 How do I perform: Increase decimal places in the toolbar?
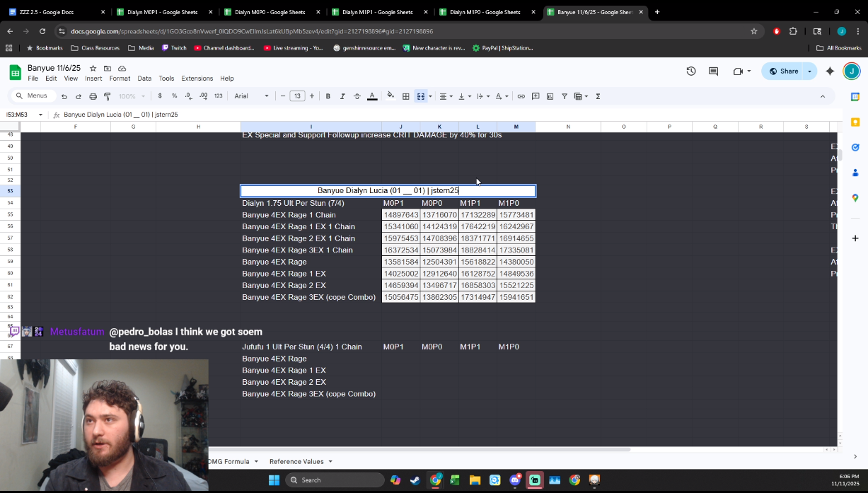(x=203, y=96)
